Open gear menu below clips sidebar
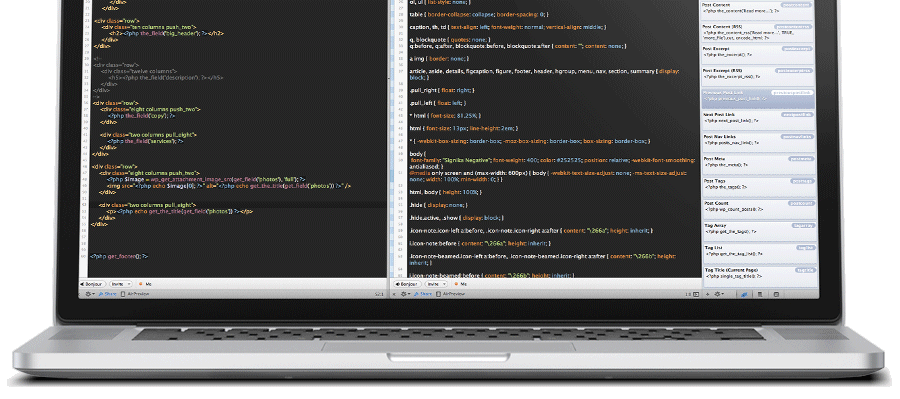The height and width of the screenshot is (399, 900). point(718,294)
